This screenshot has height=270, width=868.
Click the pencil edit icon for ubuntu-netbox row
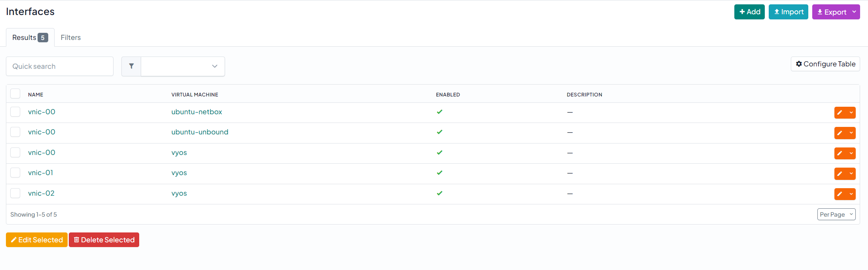(x=840, y=113)
